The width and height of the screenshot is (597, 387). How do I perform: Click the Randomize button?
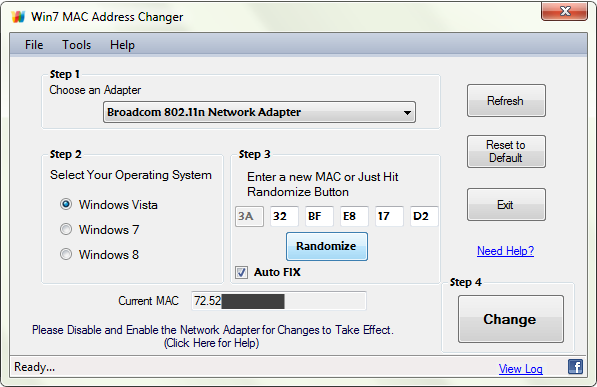click(327, 246)
